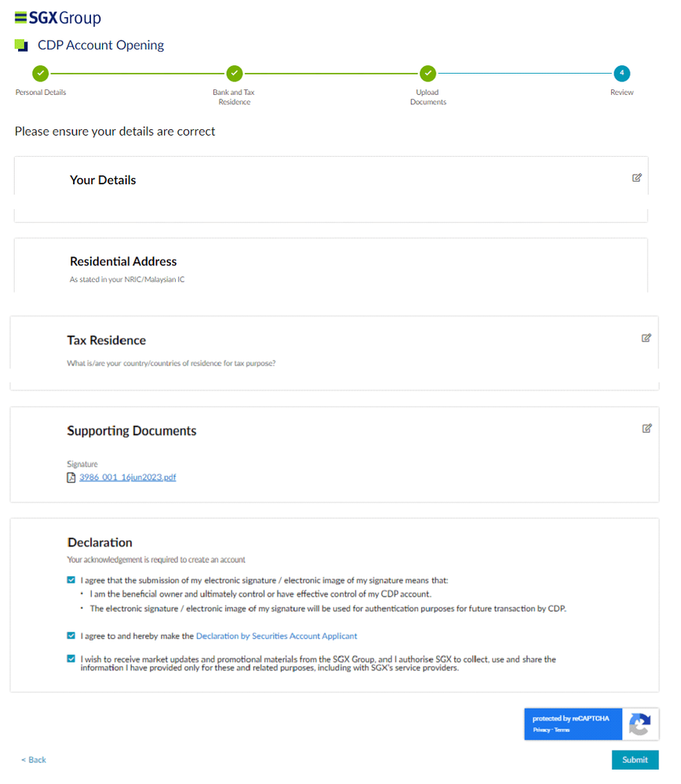Click the Back link
Viewport: 681px width, 784px height.
tap(32, 760)
